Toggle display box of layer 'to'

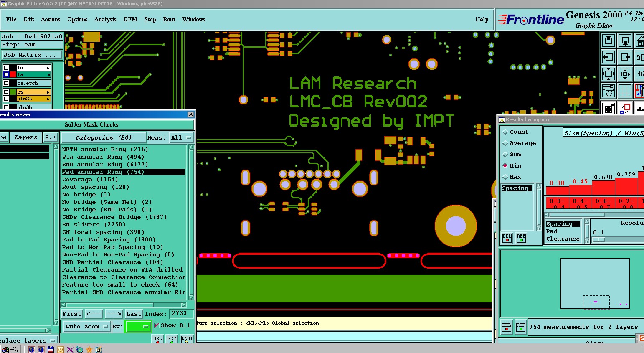coord(6,68)
